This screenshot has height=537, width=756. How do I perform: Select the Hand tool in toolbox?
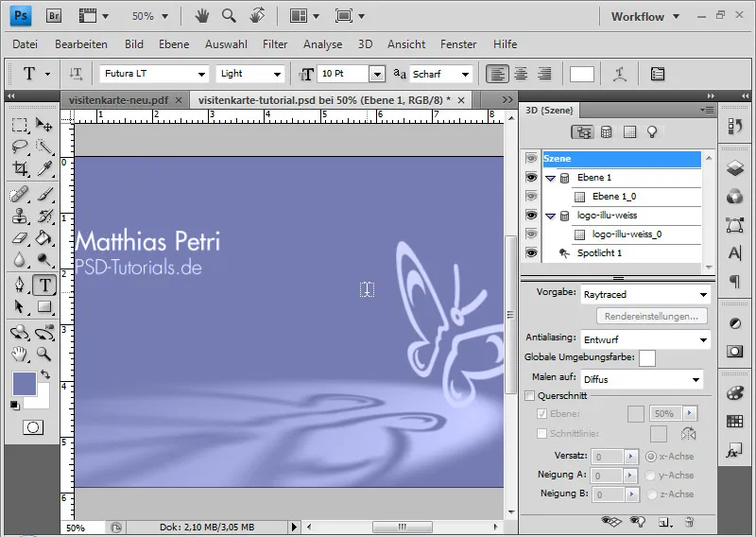coord(19,355)
